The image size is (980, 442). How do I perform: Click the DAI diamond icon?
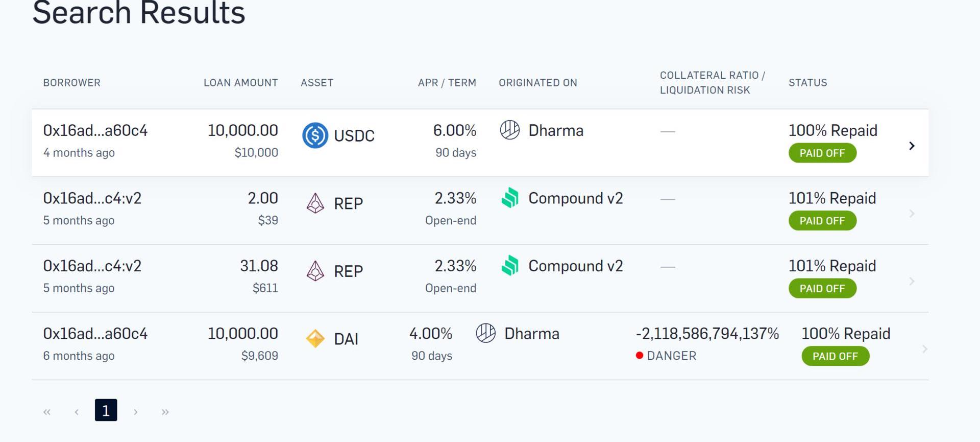coord(315,339)
